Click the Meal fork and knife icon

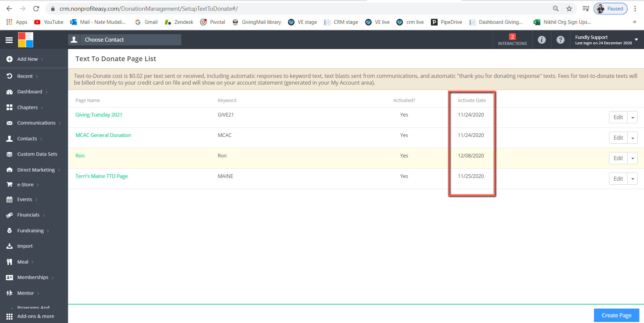pyautogui.click(x=9, y=262)
